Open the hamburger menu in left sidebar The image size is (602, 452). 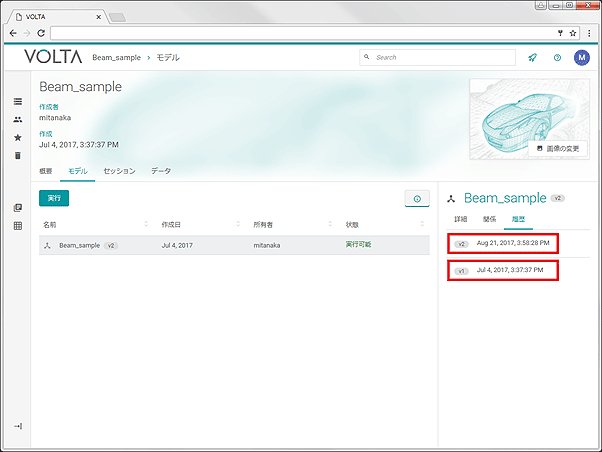[x=18, y=101]
